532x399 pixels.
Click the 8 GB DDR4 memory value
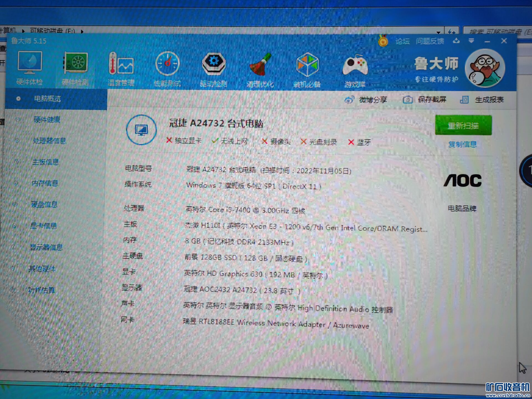[x=239, y=242]
